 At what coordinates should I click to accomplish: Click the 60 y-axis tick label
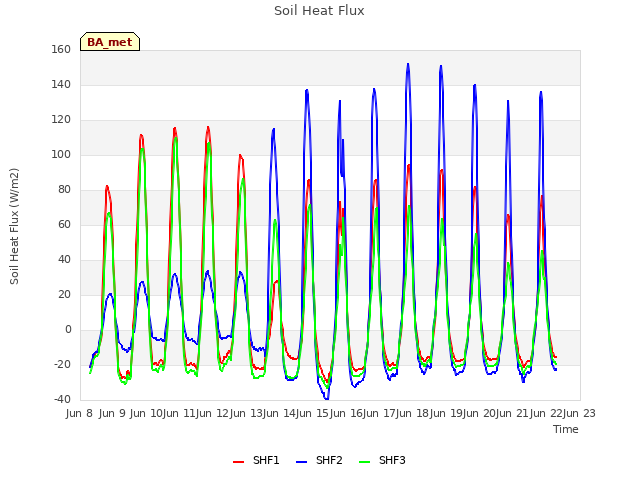[x=64, y=224]
